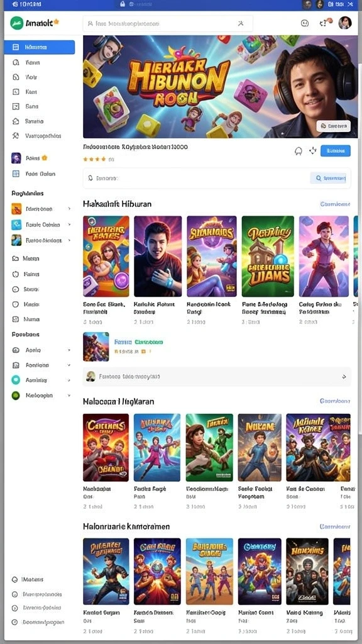Click the 'Niama' icon in the sidebar

pos(16,319)
